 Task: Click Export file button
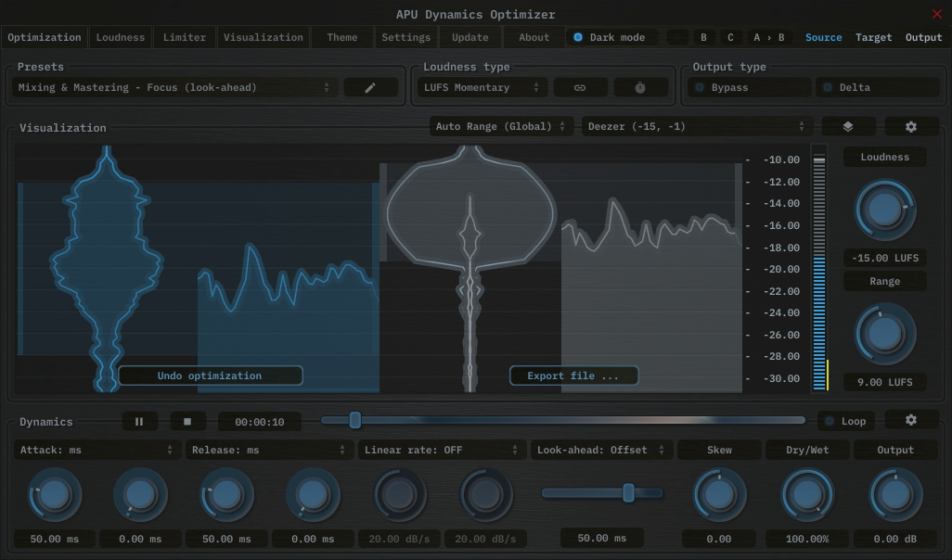pyautogui.click(x=573, y=375)
